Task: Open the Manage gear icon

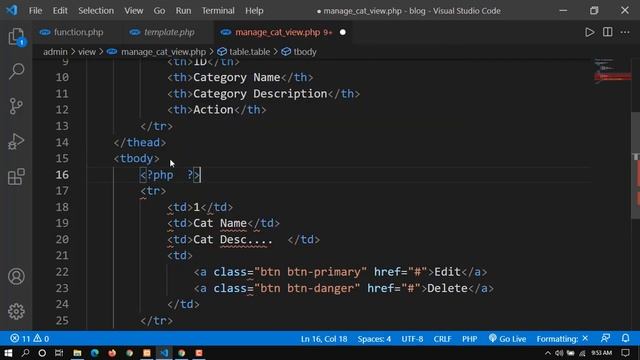Action: [16, 311]
